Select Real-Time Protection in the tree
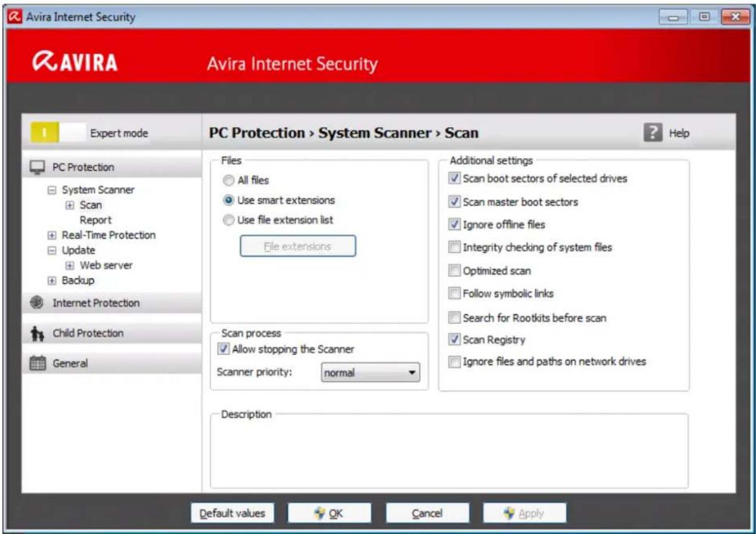756x534 pixels. (x=109, y=235)
